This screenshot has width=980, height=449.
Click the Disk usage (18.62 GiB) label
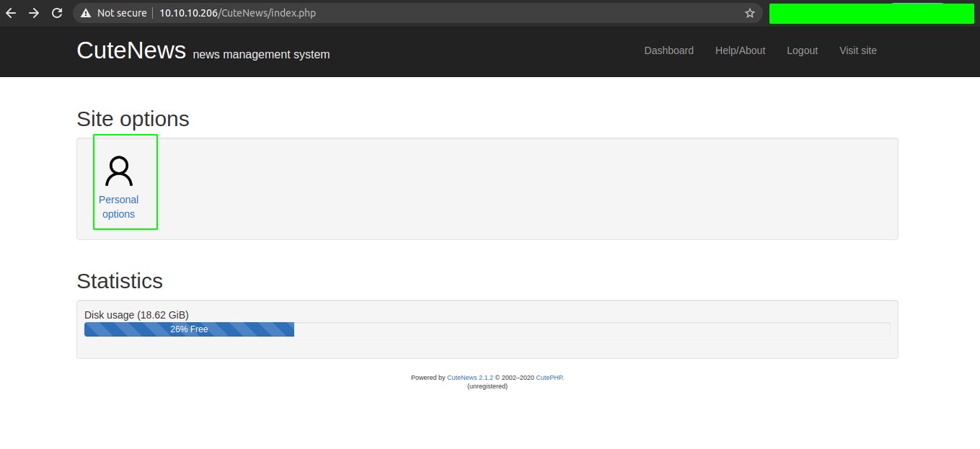pos(137,315)
